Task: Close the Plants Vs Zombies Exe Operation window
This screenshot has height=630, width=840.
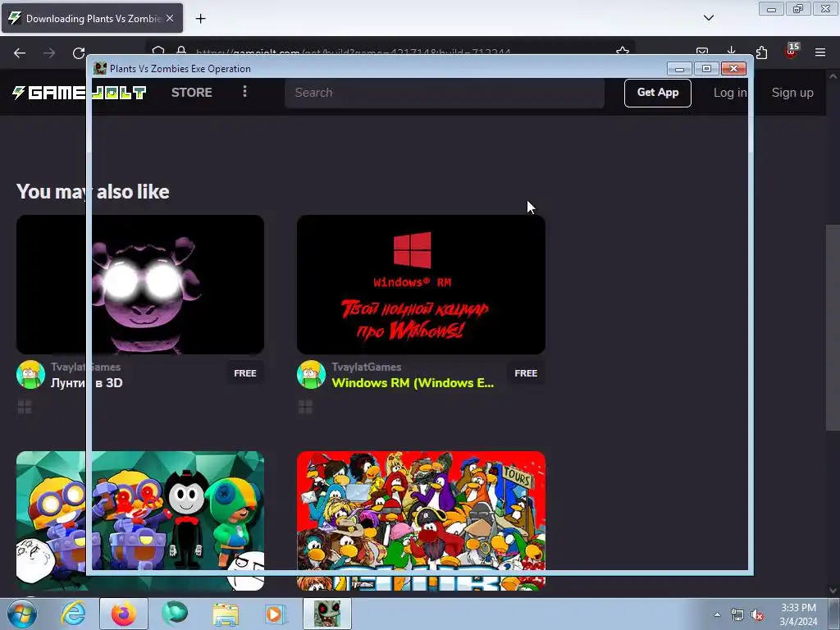Action: (733, 69)
